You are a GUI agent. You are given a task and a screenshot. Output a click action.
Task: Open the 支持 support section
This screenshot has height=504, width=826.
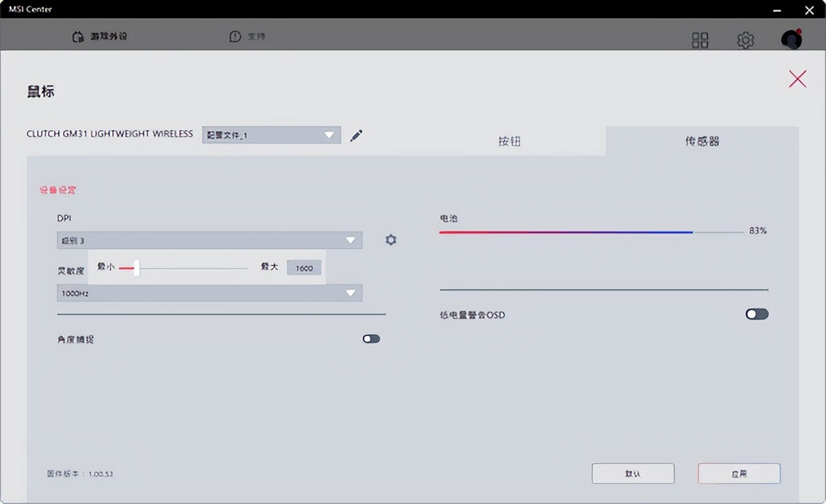pos(247,37)
